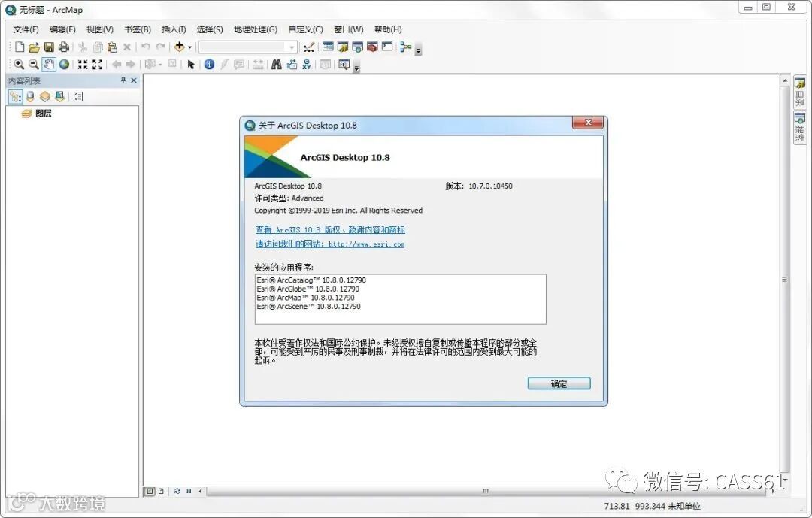This screenshot has height=518, width=812.
Task: Open the 文件(F) menu
Action: (26, 29)
